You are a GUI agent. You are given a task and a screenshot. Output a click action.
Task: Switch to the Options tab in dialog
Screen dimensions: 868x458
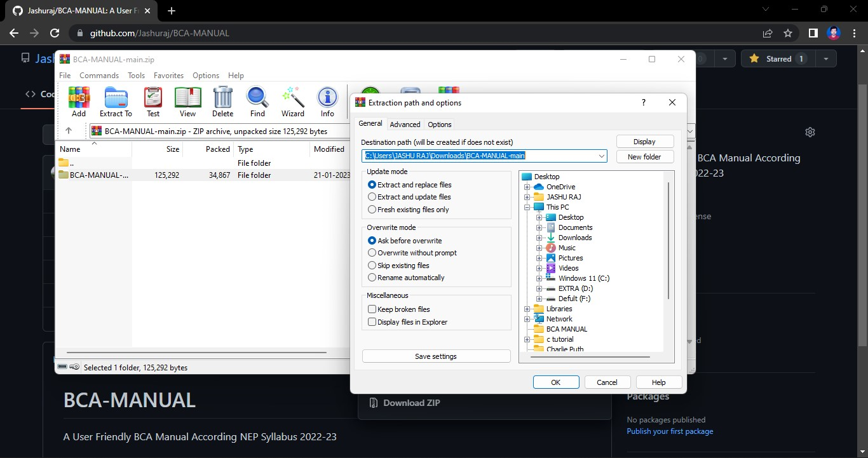point(440,125)
